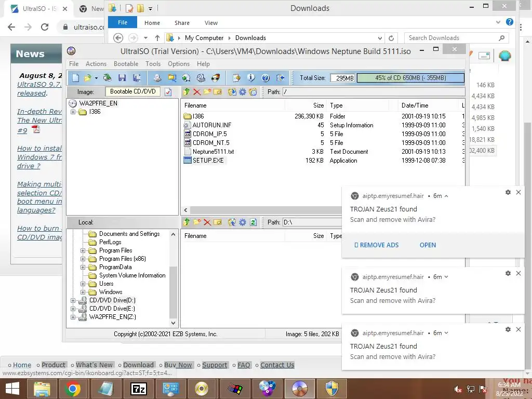532x399 pixels.
Task: Expand CD/DVD Drive(D:) node
Action: pyautogui.click(x=73, y=300)
